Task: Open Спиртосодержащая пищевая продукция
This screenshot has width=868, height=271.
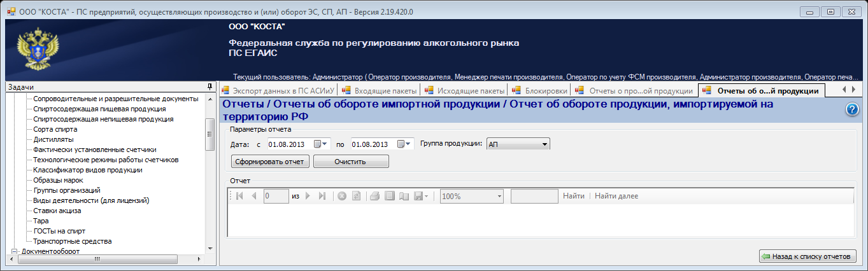Action: click(99, 109)
